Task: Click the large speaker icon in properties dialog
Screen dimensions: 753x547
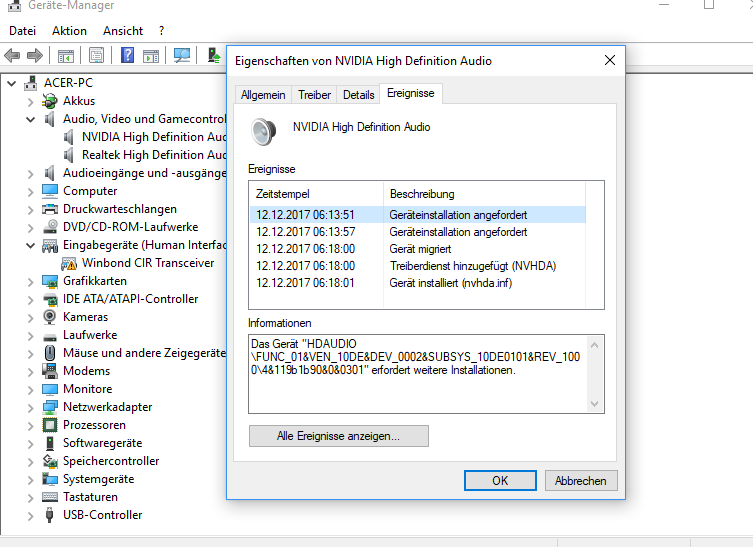Action: 263,131
